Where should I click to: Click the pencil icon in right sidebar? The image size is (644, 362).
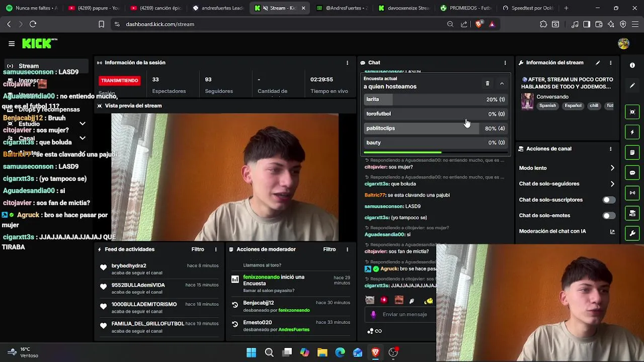click(632, 85)
